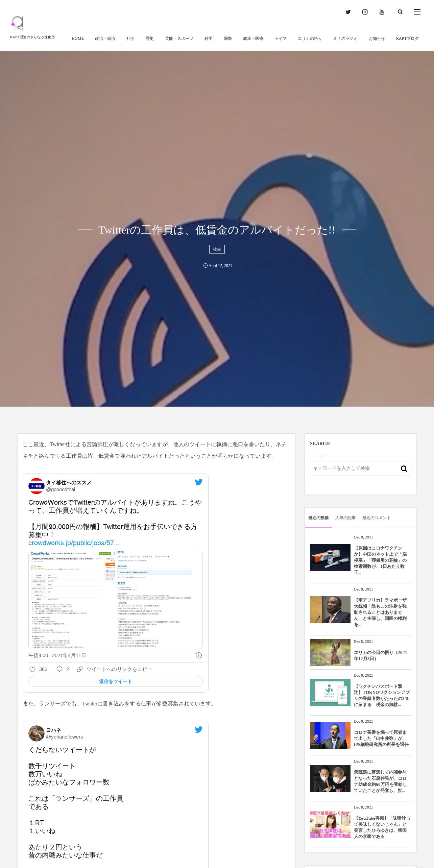
Task: Open post titled 【原因はコロナワクチンか】
Action: tap(380, 560)
